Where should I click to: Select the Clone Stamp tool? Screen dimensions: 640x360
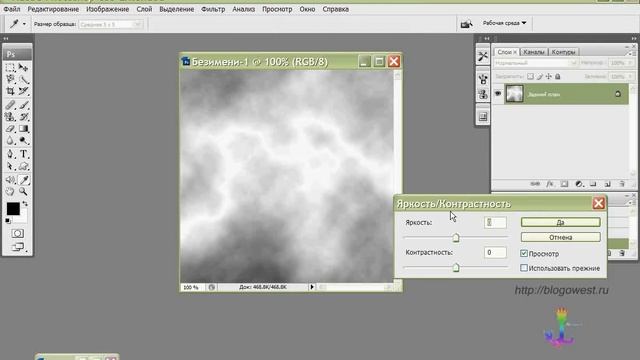tap(10, 117)
